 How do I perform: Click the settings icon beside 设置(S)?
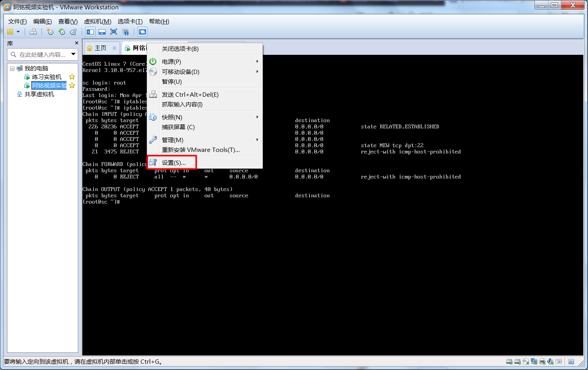point(153,162)
